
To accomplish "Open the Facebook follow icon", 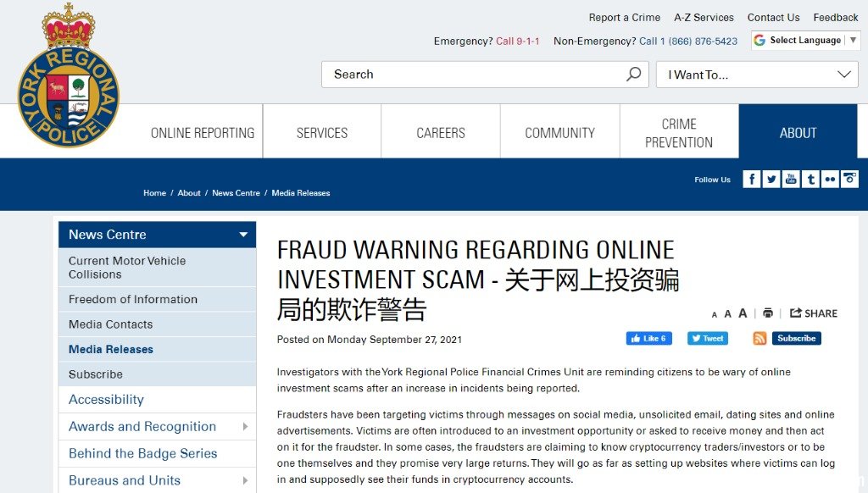I will pos(751,180).
